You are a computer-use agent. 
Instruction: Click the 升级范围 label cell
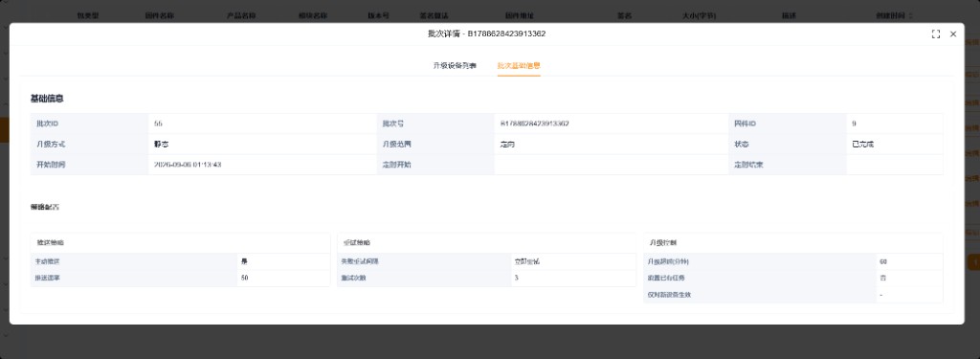pos(435,145)
